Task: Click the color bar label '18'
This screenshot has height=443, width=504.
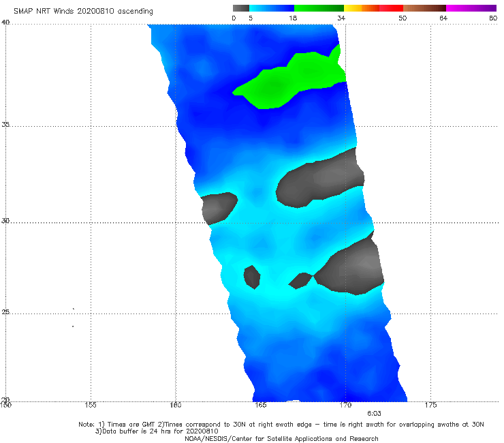Action: tap(293, 18)
